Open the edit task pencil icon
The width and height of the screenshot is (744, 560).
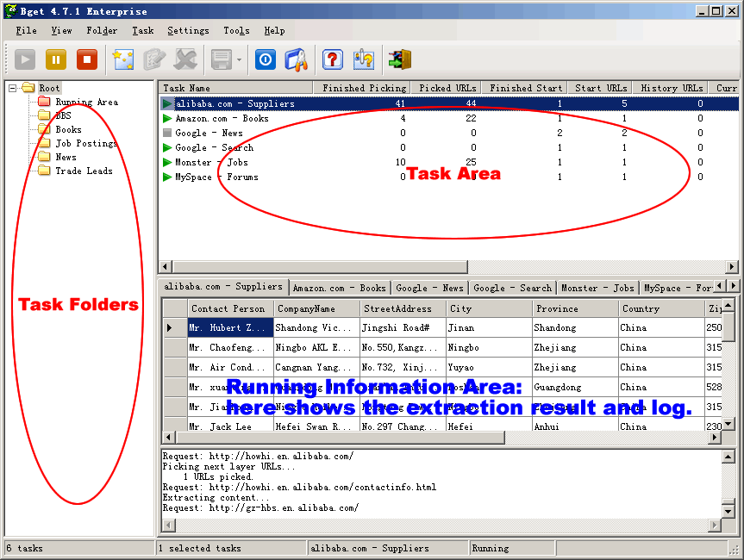(154, 59)
